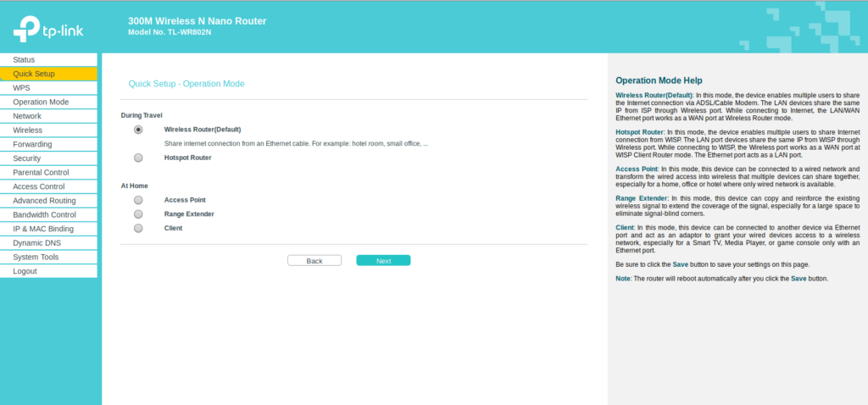Pick the Range Extender radio option
Screen dimensions: 868x405
click(x=138, y=214)
